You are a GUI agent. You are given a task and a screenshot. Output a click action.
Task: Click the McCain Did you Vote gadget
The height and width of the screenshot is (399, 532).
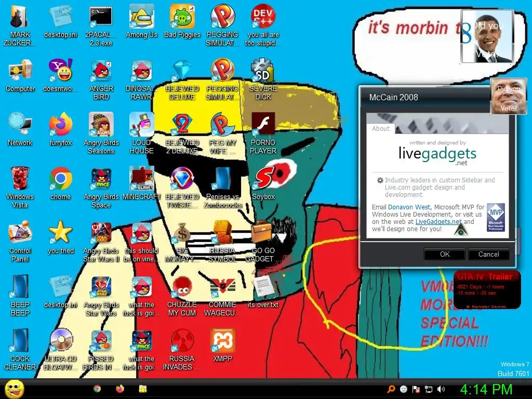click(x=508, y=96)
